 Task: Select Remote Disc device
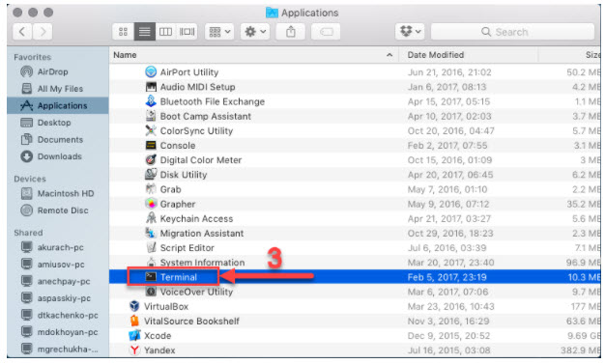coord(63,210)
